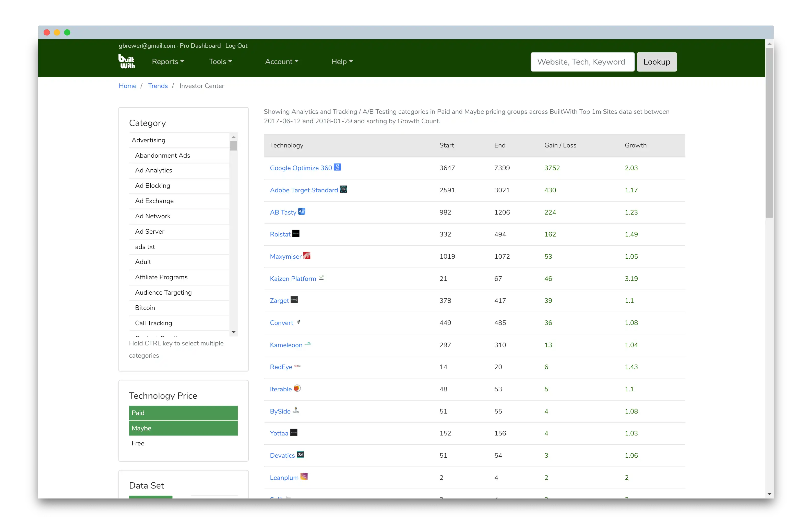Image resolution: width=812 pixels, height=524 pixels.
Task: Go to Trends breadcrumb link
Action: [158, 86]
